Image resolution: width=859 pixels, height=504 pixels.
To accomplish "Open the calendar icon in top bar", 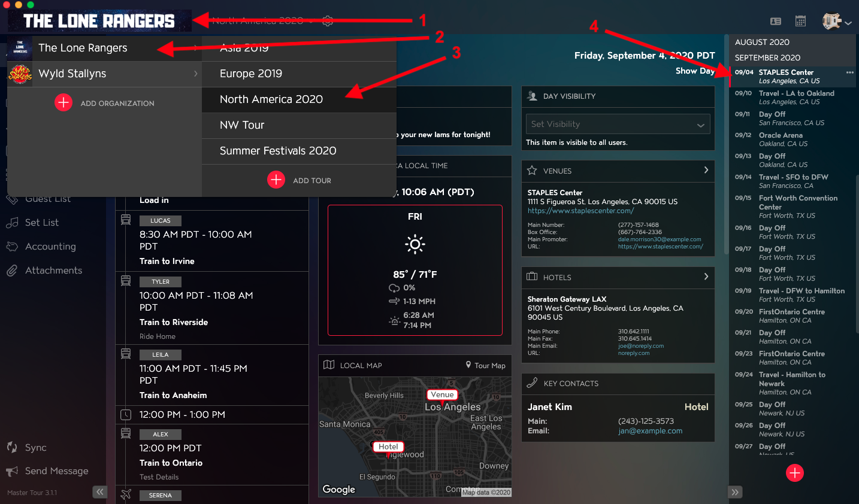I will coord(800,21).
